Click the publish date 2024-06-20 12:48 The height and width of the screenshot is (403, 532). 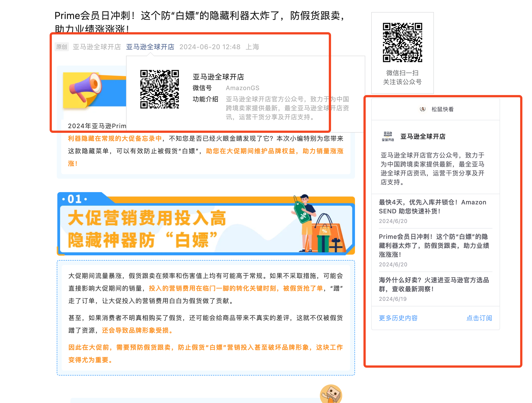tap(210, 47)
